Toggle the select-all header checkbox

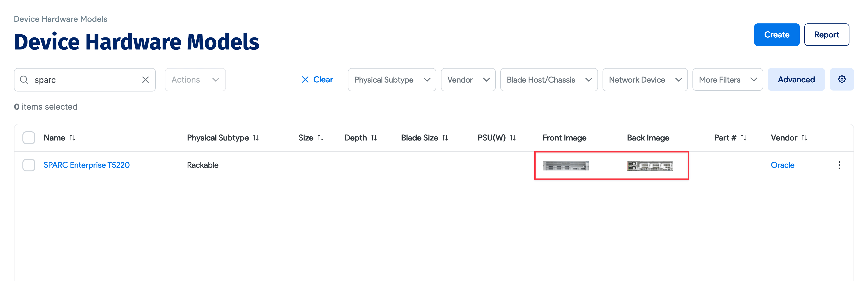pos(29,138)
